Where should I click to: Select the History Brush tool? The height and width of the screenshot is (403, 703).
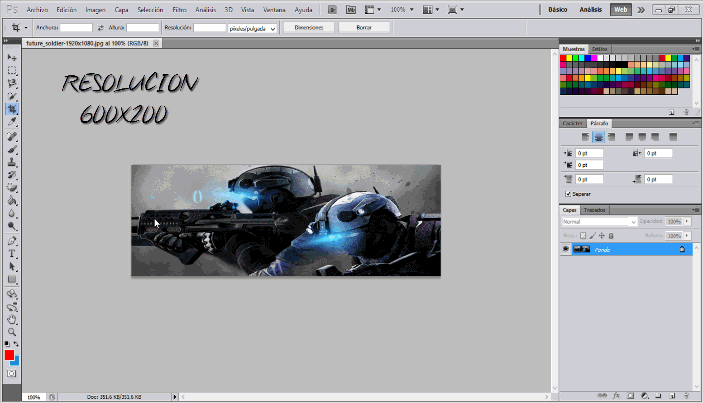point(12,175)
